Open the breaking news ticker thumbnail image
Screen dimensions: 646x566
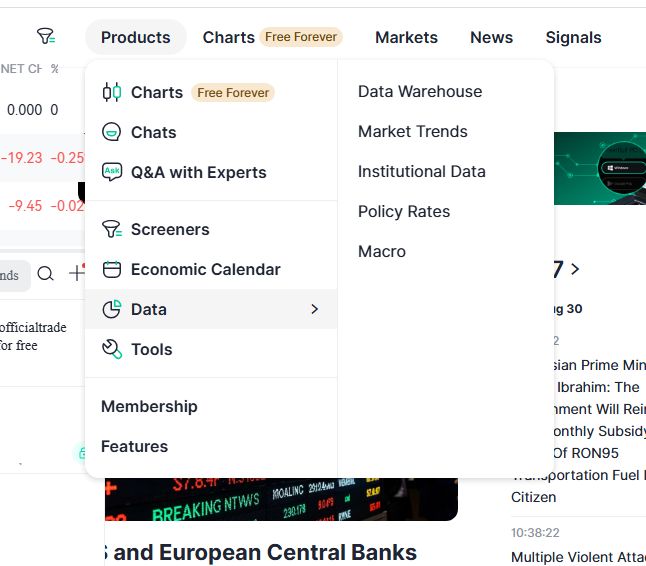tap(281, 499)
